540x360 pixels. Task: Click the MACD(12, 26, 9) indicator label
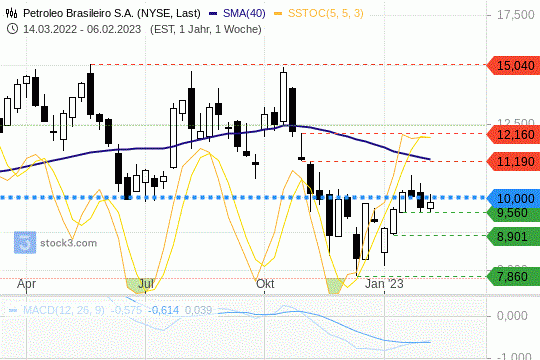pos(63,310)
